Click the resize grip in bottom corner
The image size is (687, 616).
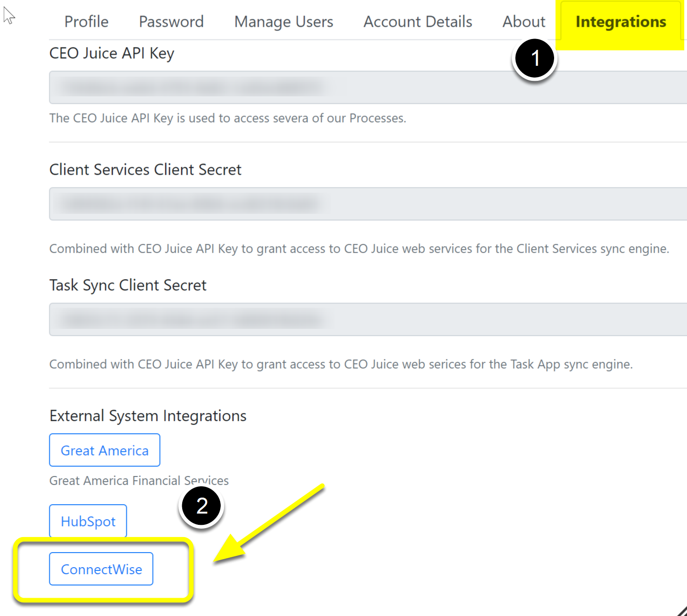(x=682, y=611)
